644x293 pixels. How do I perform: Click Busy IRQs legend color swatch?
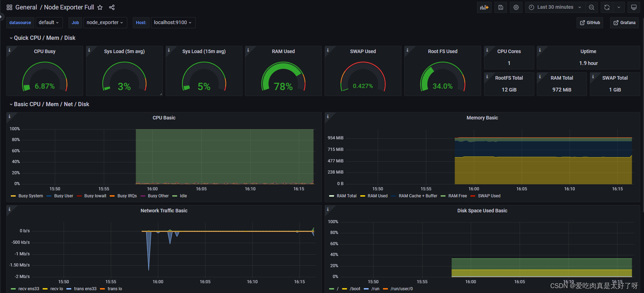(x=112, y=196)
